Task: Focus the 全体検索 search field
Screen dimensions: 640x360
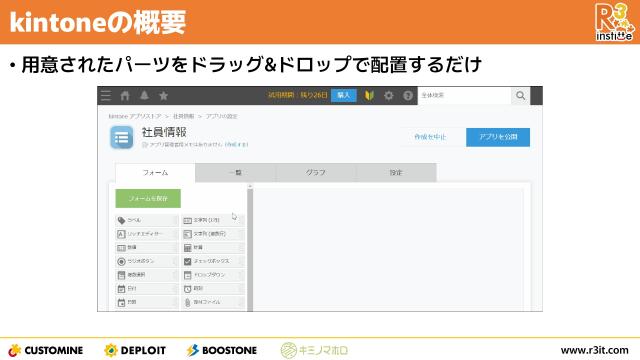Action: pyautogui.click(x=464, y=96)
